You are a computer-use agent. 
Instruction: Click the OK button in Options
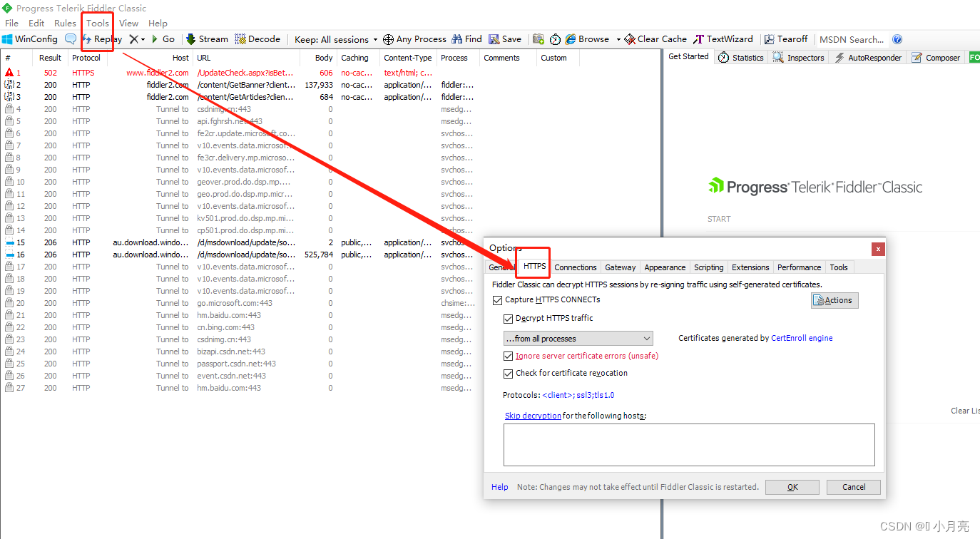coord(792,487)
